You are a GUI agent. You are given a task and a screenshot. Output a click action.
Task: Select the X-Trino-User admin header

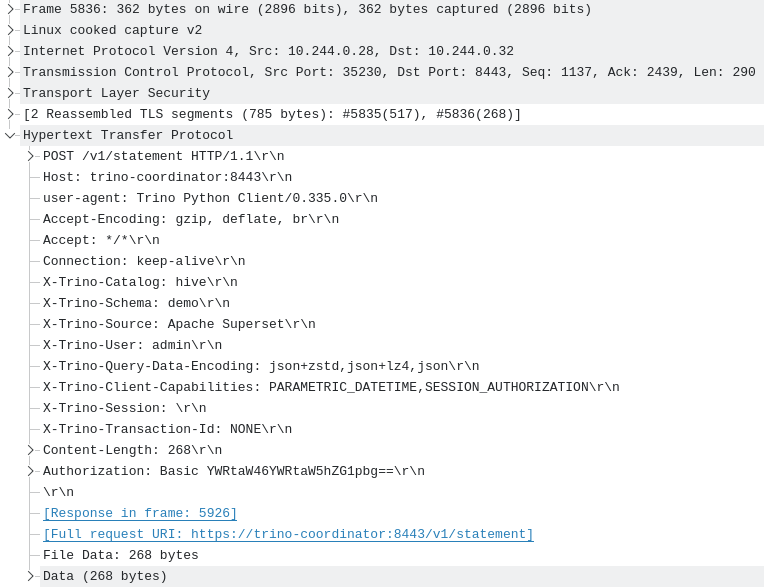point(132,345)
